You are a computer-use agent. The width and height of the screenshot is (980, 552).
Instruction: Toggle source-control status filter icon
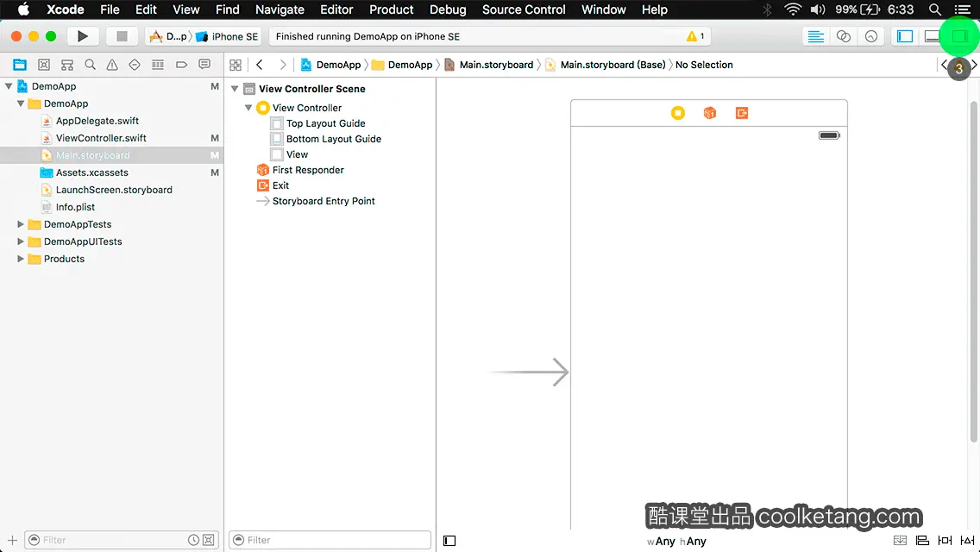tap(209, 540)
